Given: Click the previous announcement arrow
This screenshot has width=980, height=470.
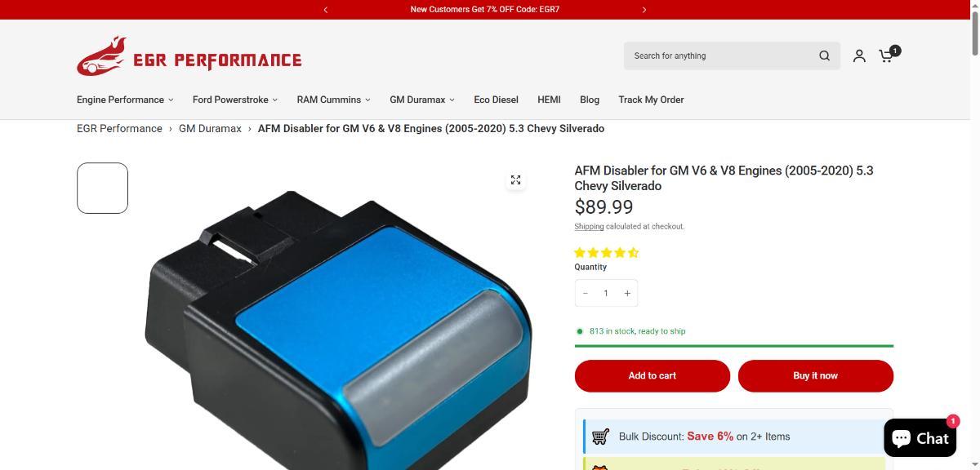Looking at the screenshot, I should [x=326, y=10].
